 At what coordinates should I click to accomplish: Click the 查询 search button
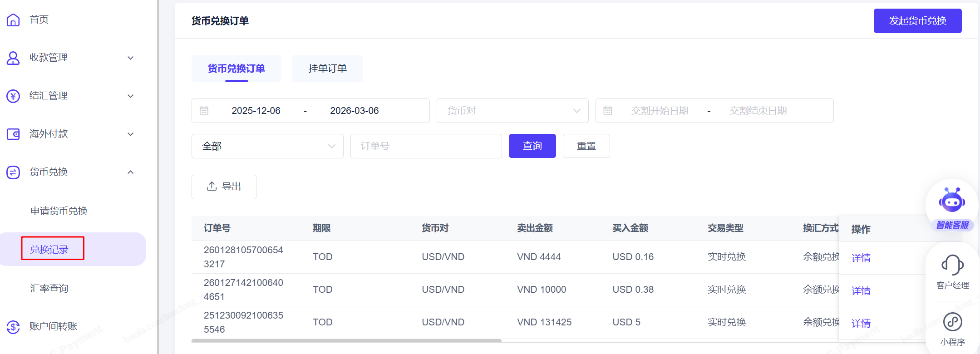tap(532, 146)
